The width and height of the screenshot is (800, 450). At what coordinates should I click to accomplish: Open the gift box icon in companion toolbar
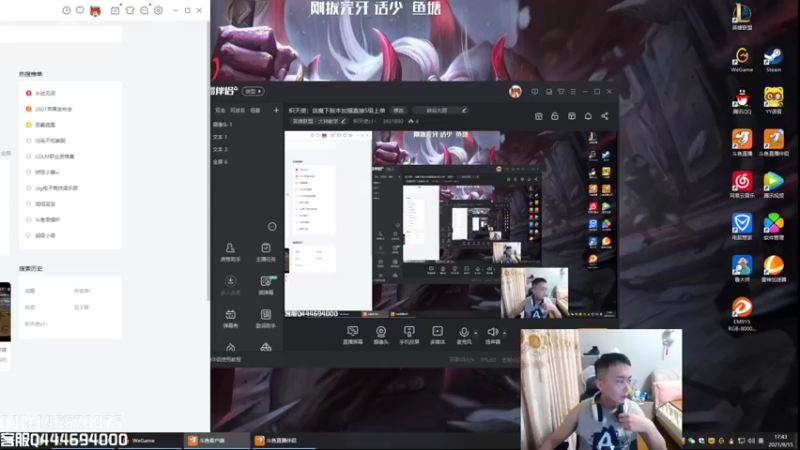pos(538,116)
